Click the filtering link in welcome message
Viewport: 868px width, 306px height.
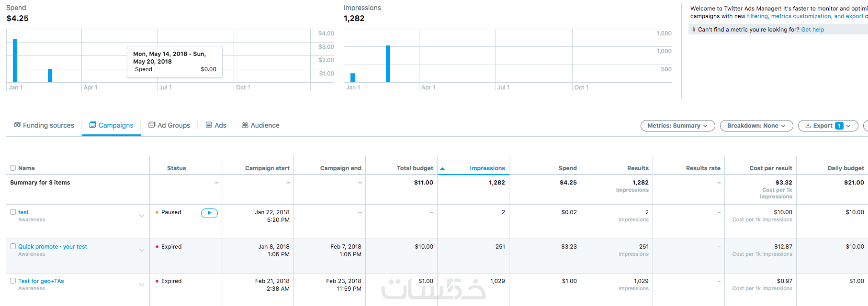pyautogui.click(x=757, y=16)
